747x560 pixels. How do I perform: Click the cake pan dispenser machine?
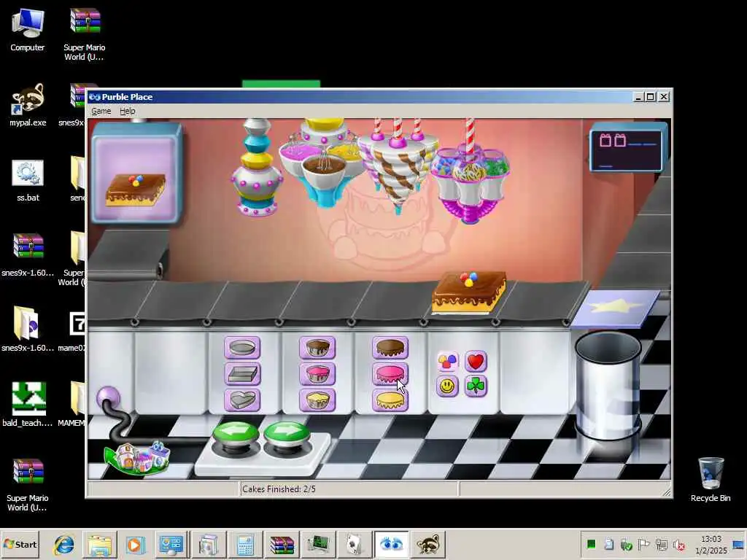(256, 168)
